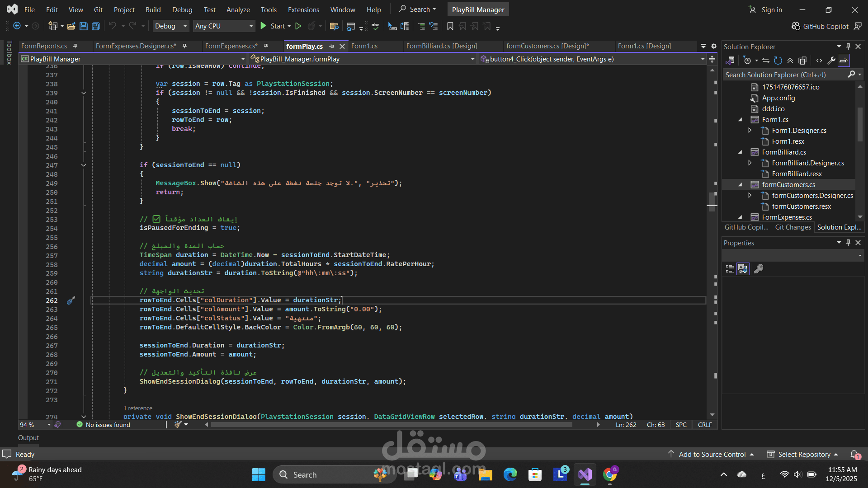Toggle the pin on the formPlay.cs tab
The image size is (868, 488).
(331, 46)
